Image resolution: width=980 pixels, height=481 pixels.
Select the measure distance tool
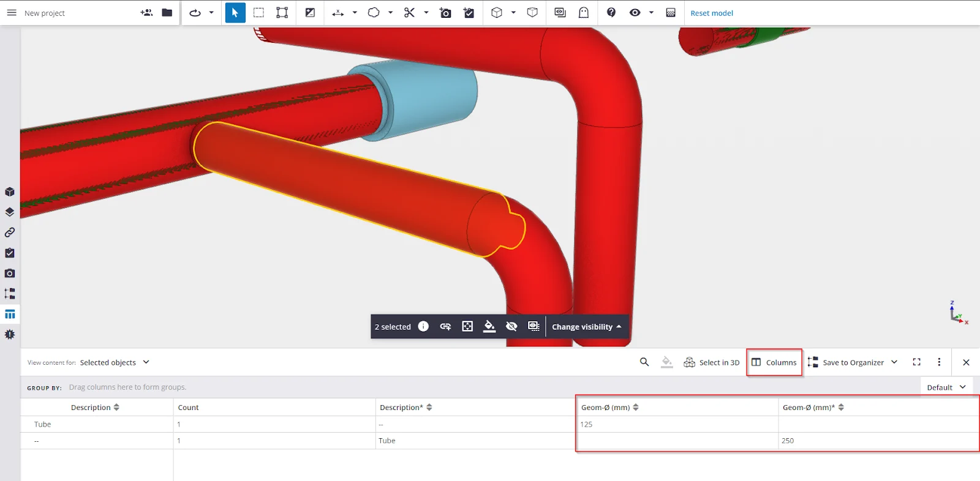click(x=338, y=13)
